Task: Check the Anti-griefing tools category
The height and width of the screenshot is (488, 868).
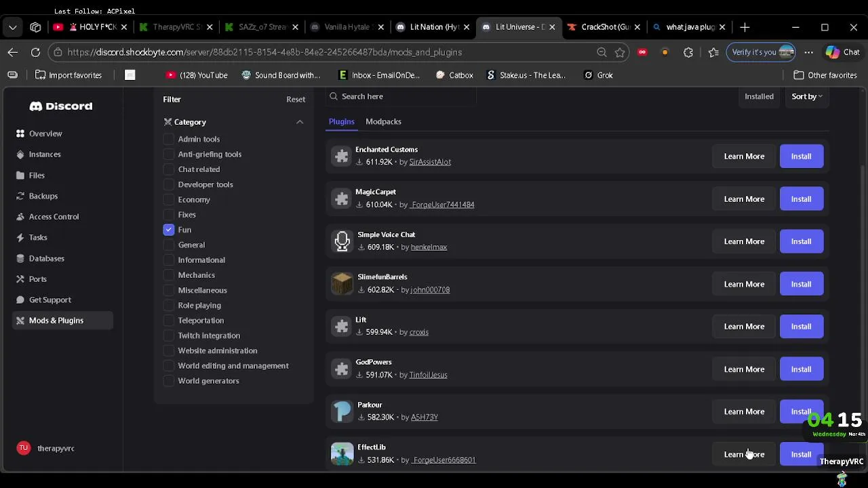Action: click(169, 154)
